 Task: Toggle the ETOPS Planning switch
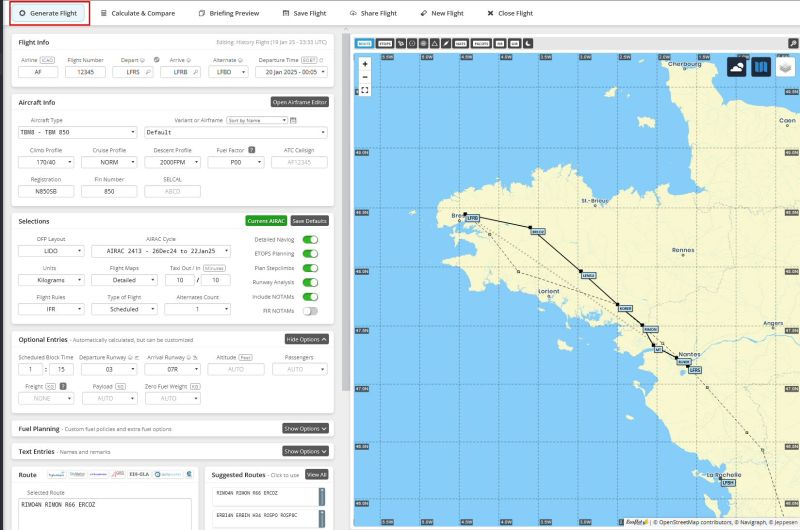[x=310, y=254]
